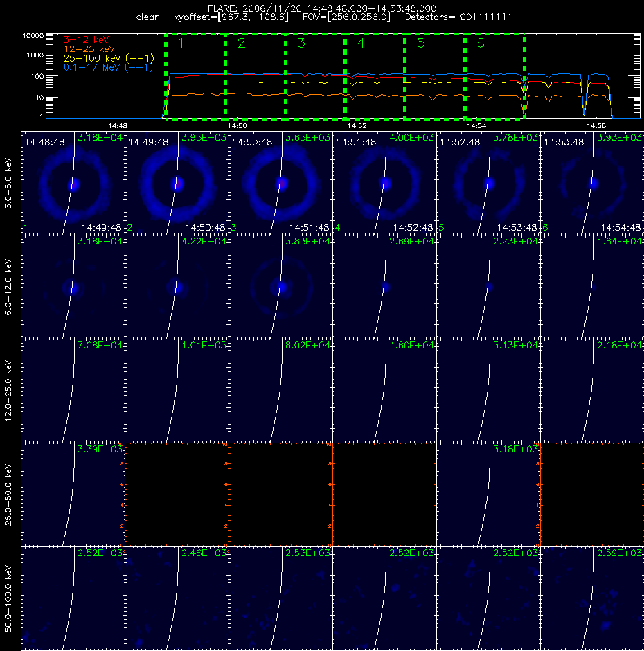
Task: Click the xyoffset=[967.3,-108.6] header value
Action: [231, 17]
